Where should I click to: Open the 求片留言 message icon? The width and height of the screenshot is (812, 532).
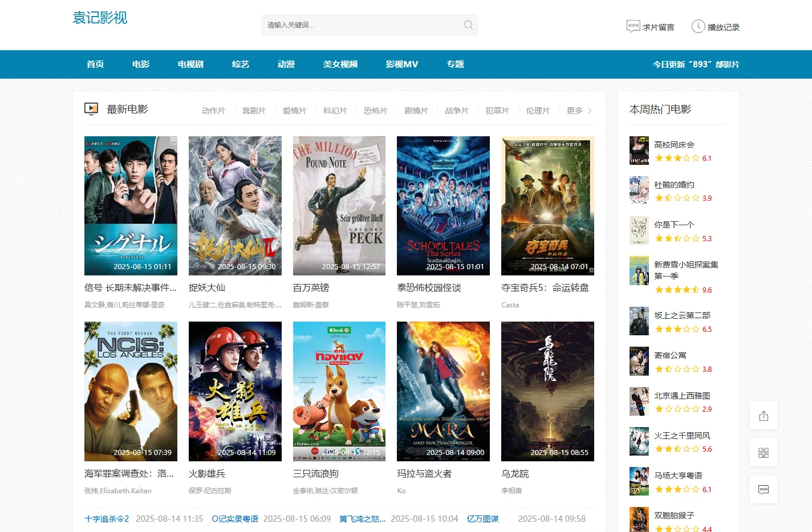[633, 26]
